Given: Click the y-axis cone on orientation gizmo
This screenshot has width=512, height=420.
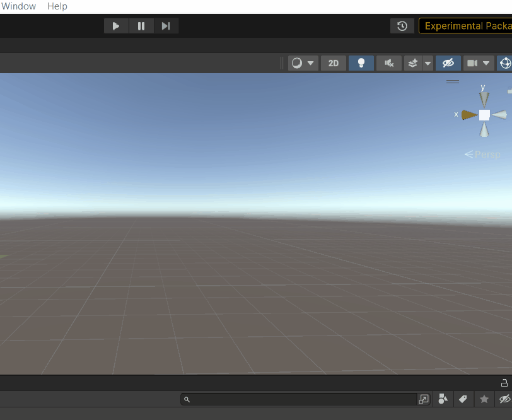Looking at the screenshot, I should coord(484,98).
